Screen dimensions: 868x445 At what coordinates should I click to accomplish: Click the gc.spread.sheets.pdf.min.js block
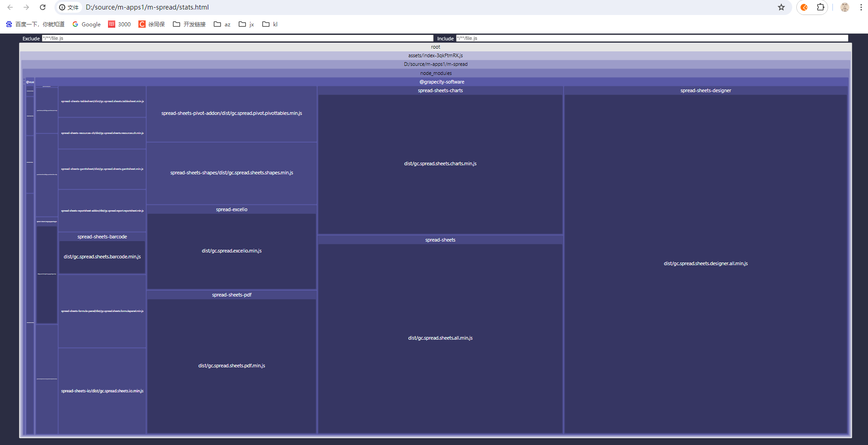click(x=231, y=366)
